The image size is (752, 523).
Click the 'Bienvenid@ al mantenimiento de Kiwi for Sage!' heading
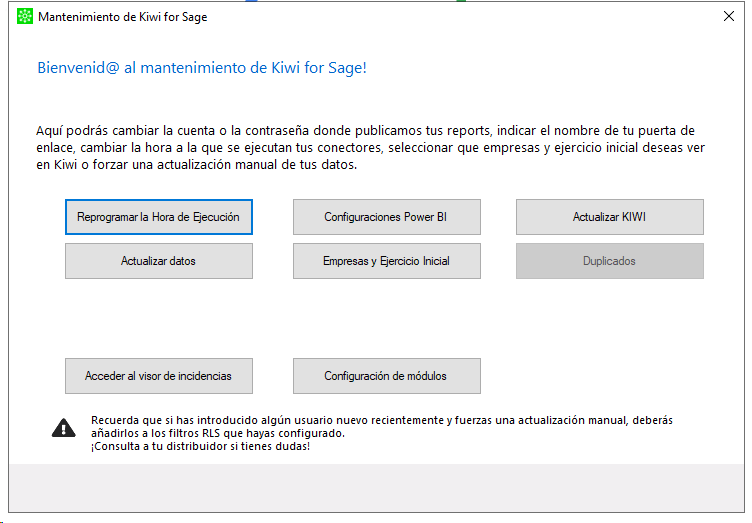pos(202,68)
